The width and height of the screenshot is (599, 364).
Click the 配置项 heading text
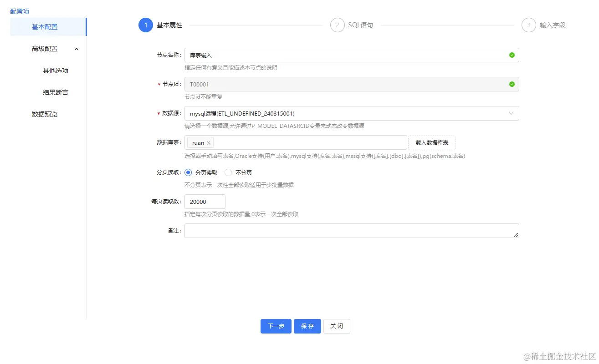(x=20, y=11)
